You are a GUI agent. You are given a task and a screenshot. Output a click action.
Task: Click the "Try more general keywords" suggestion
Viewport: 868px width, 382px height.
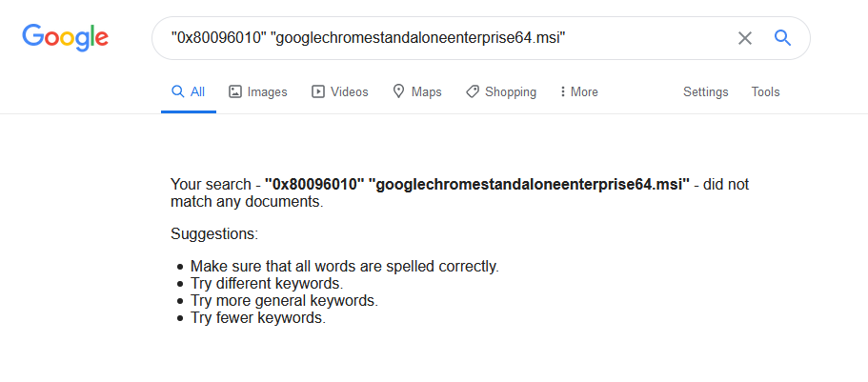(x=284, y=301)
